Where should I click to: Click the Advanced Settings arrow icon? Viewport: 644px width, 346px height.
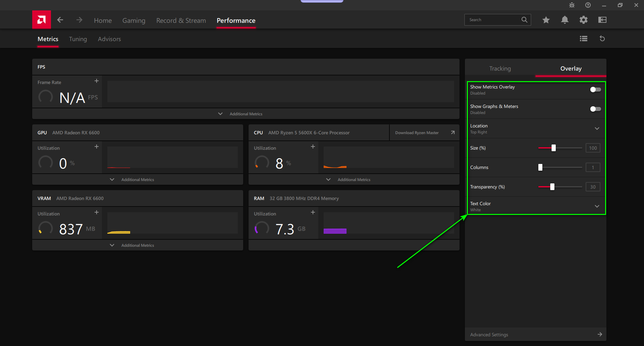[x=600, y=334]
